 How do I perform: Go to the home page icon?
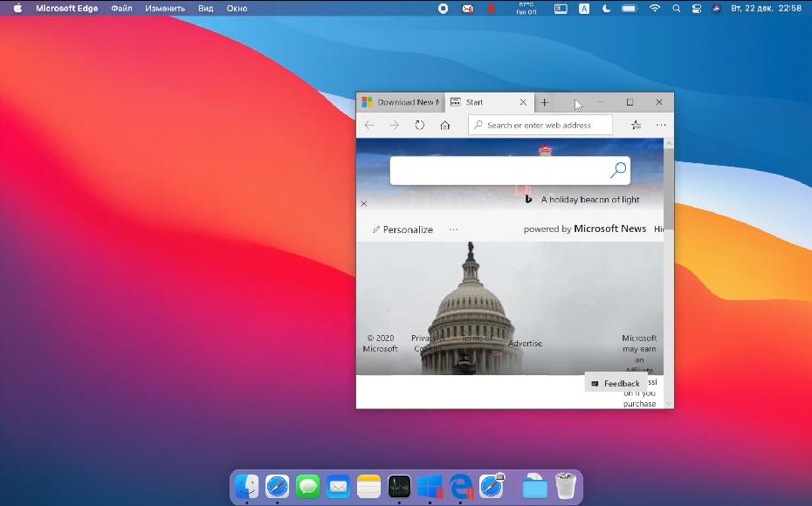tap(445, 126)
